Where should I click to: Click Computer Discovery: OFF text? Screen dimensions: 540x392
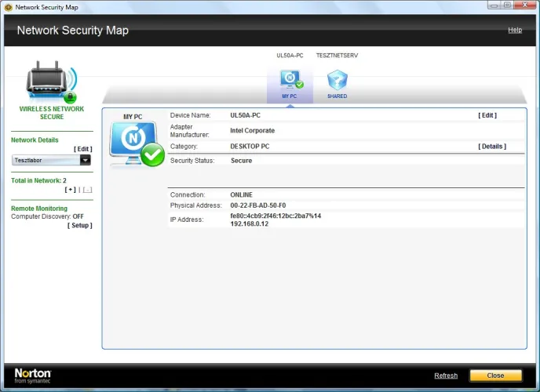[x=47, y=216]
